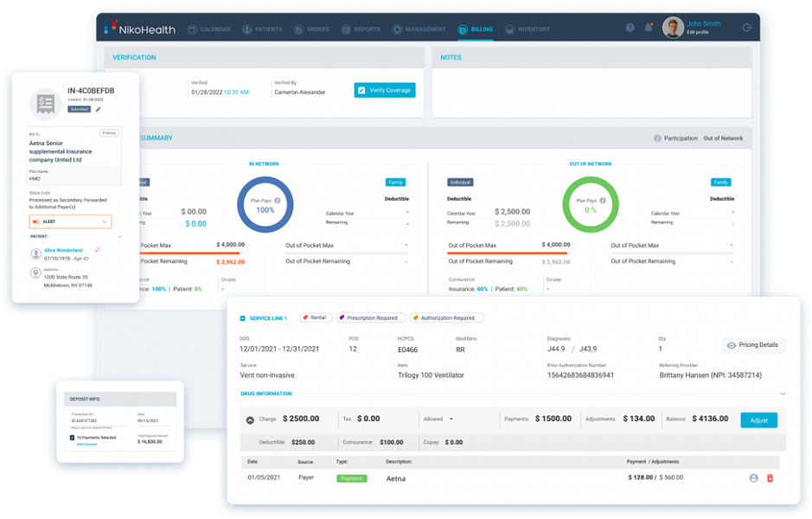Click the balance amount $ 4136.00
812x519 pixels.
click(710, 419)
